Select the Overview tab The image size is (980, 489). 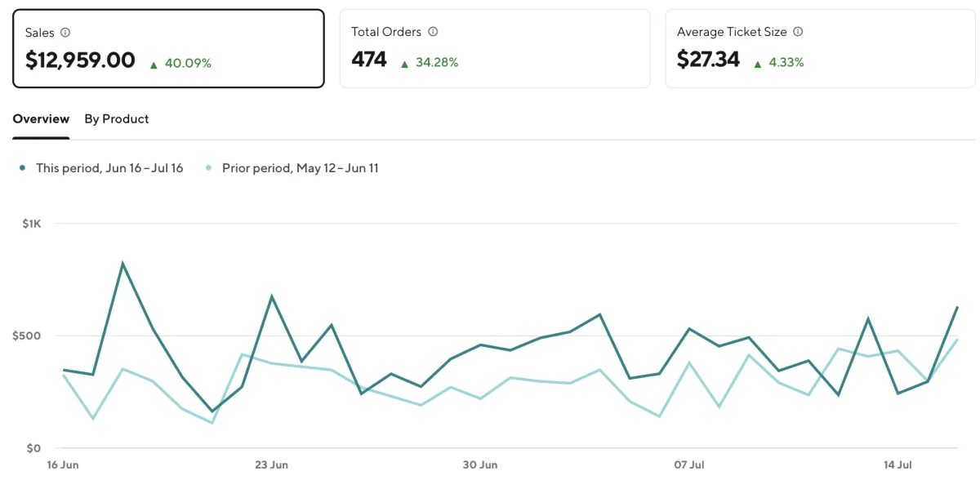coord(41,119)
